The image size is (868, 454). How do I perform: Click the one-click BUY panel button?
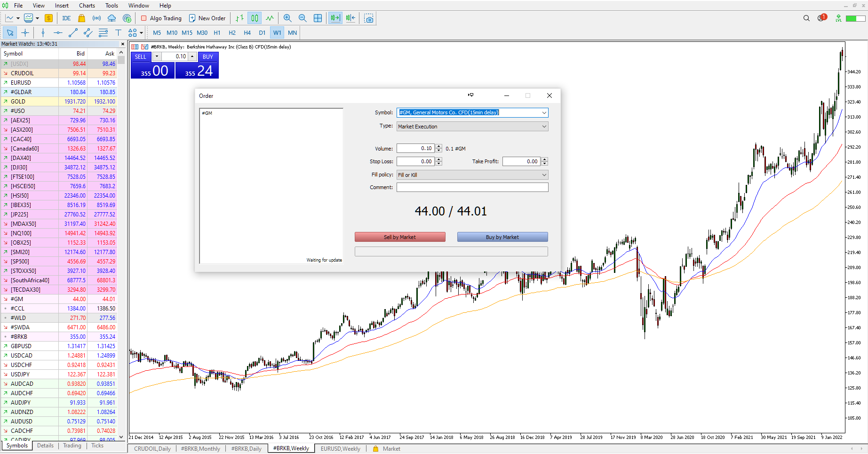[x=208, y=57]
